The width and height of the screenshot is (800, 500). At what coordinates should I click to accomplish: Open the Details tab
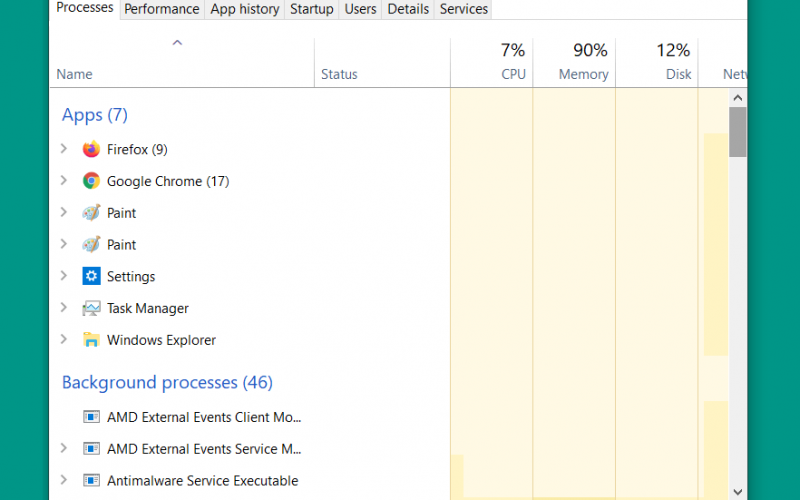408,9
